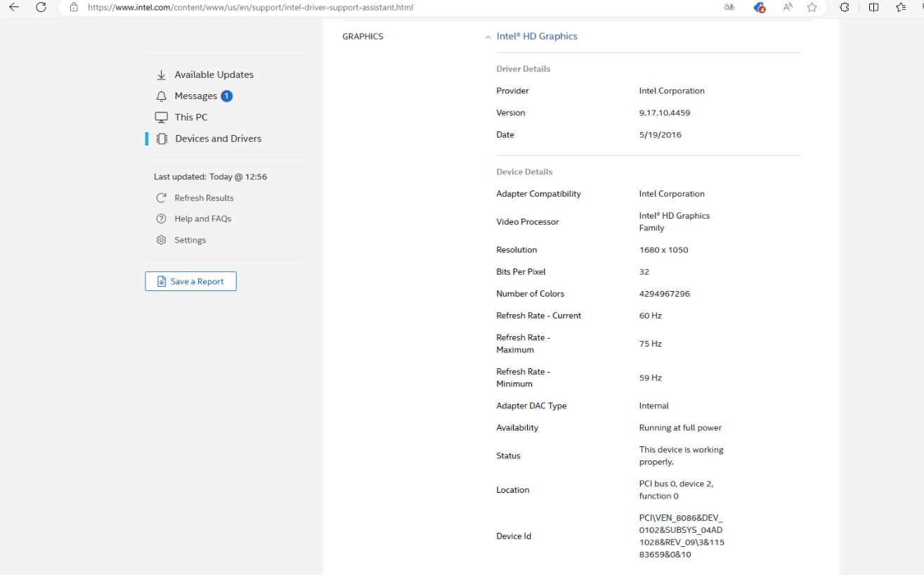Click the Device Id PCI\VEN_8086 value
The width and height of the screenshot is (924, 575).
tap(682, 536)
